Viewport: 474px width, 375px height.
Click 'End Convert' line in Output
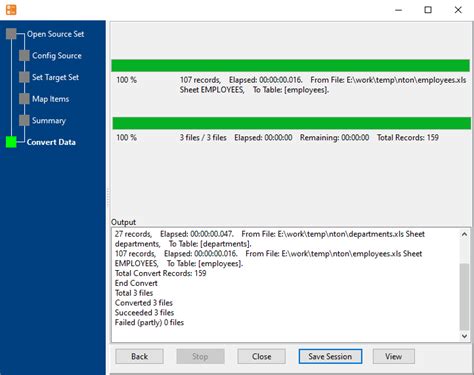click(136, 283)
